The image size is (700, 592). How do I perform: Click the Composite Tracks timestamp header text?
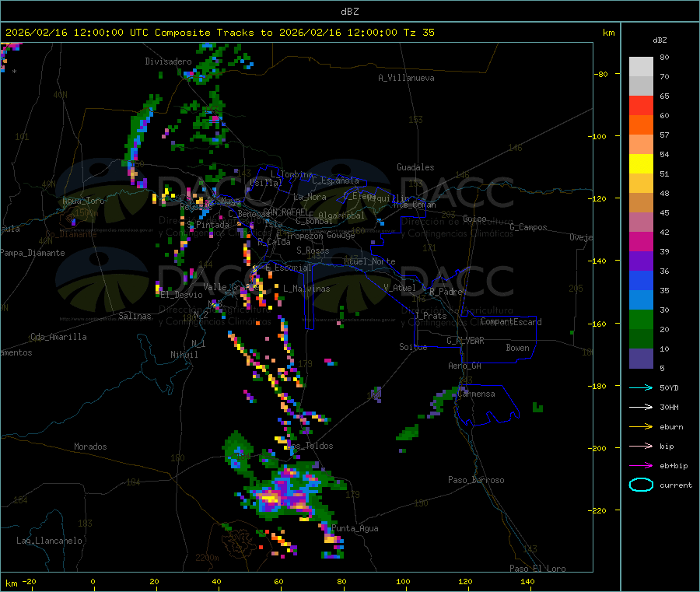click(x=219, y=33)
